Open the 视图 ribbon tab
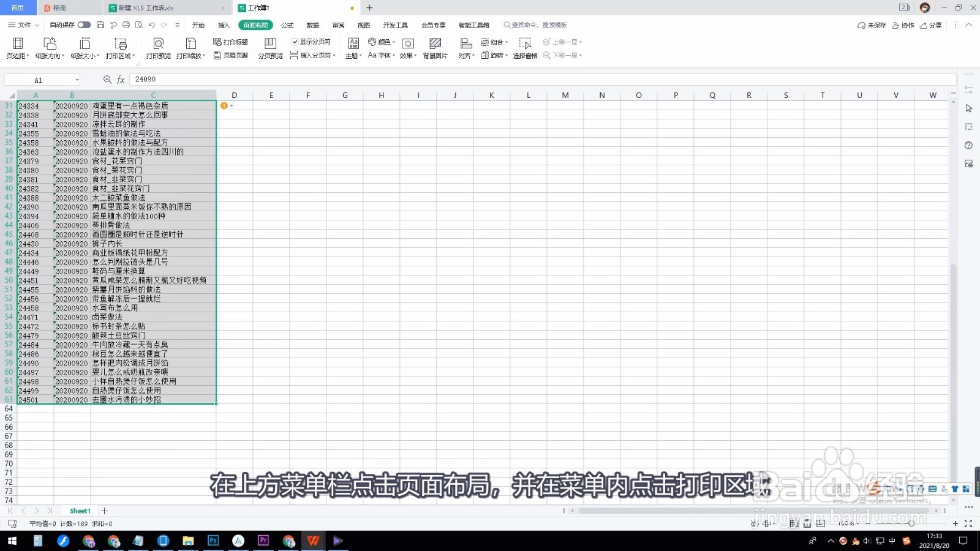 pyautogui.click(x=364, y=25)
